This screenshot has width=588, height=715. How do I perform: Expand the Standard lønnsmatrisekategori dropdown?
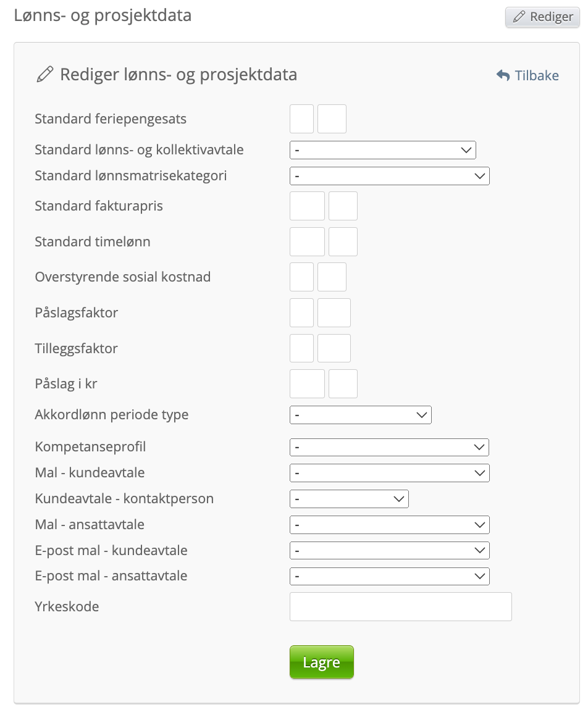point(389,176)
